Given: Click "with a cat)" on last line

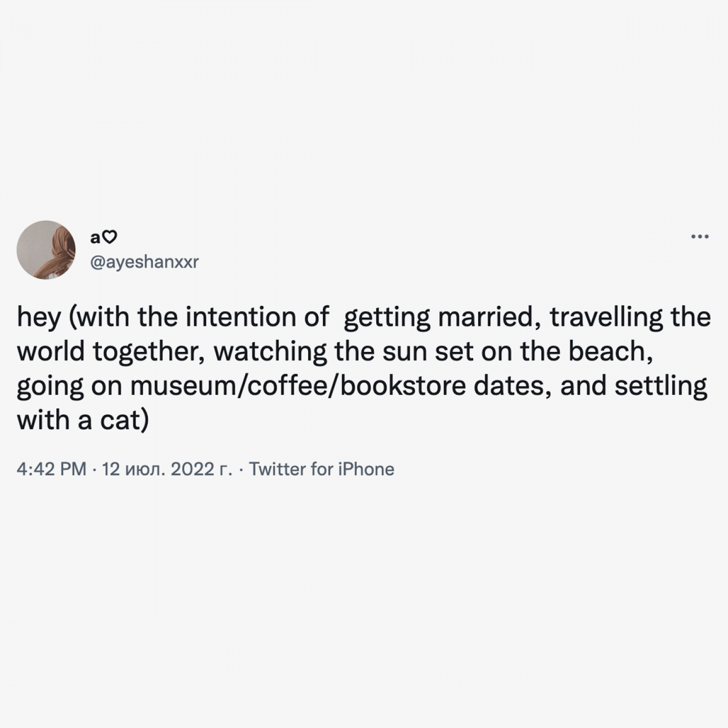Looking at the screenshot, I should tap(83, 420).
